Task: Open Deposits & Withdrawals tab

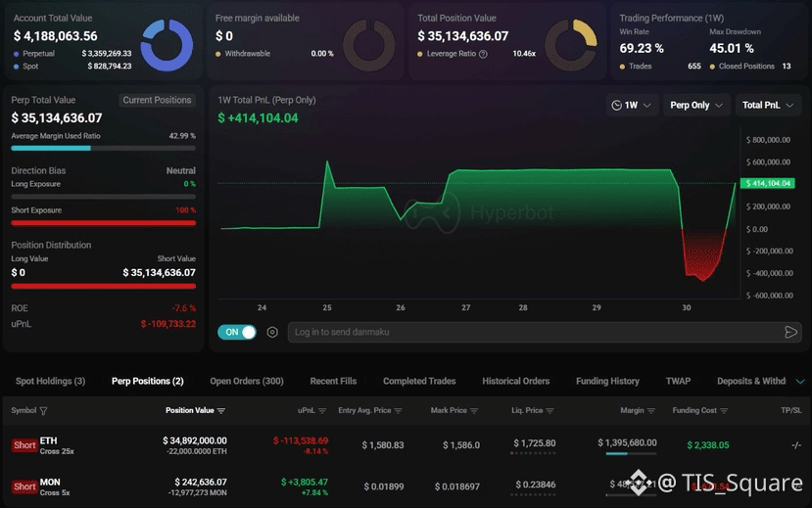Action: 751,382
